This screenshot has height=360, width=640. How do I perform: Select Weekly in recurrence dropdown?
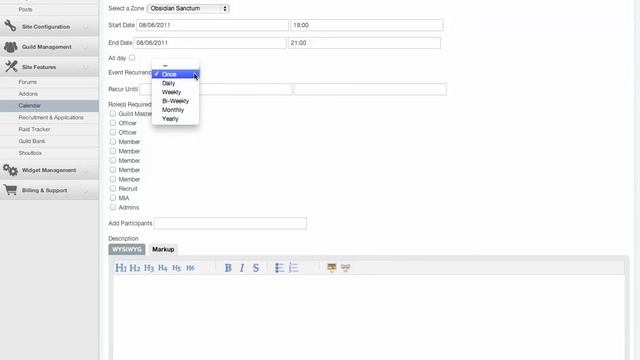(176, 92)
